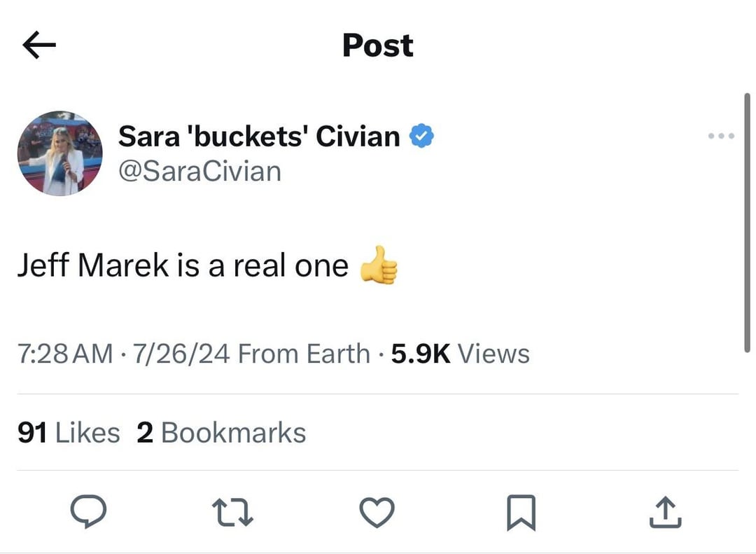Open the reply speech bubble icon
Image resolution: width=756 pixels, height=554 pixels.
click(89, 512)
